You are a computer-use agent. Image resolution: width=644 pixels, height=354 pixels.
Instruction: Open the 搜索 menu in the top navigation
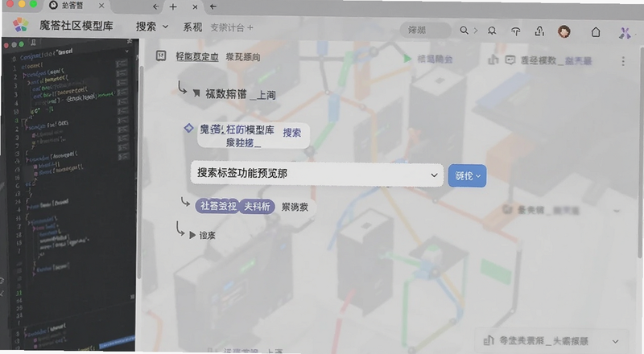pyautogui.click(x=152, y=27)
